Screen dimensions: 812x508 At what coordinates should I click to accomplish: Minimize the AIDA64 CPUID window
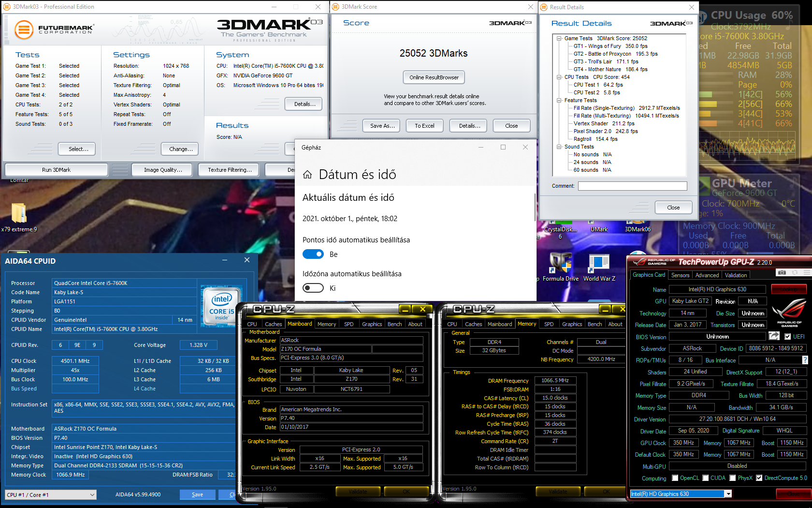(x=225, y=260)
